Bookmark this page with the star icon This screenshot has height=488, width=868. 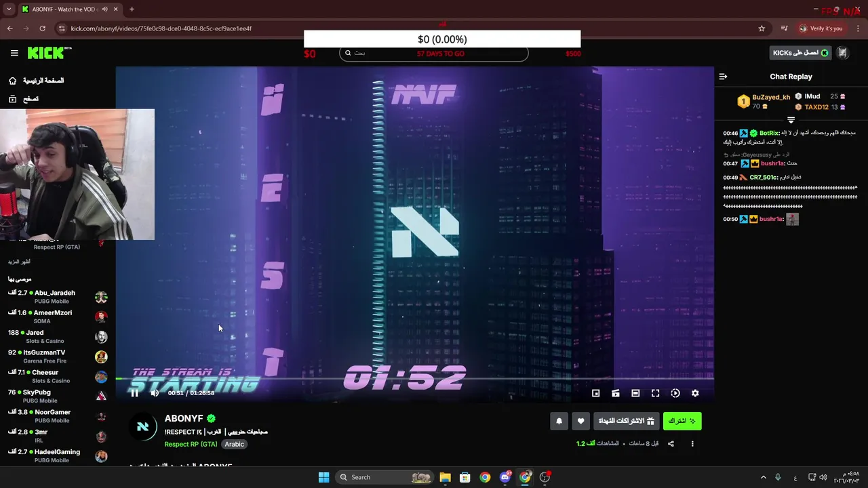[x=762, y=28]
